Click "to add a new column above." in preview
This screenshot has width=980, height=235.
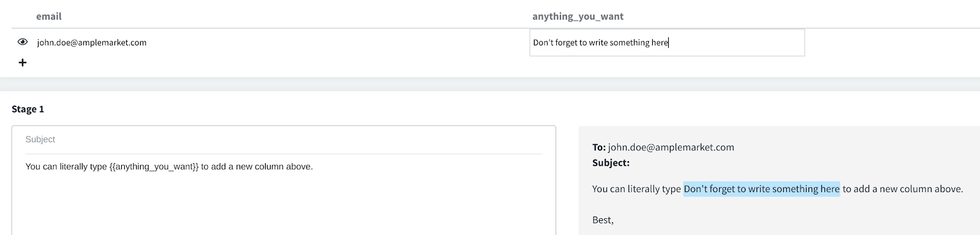tap(903, 189)
